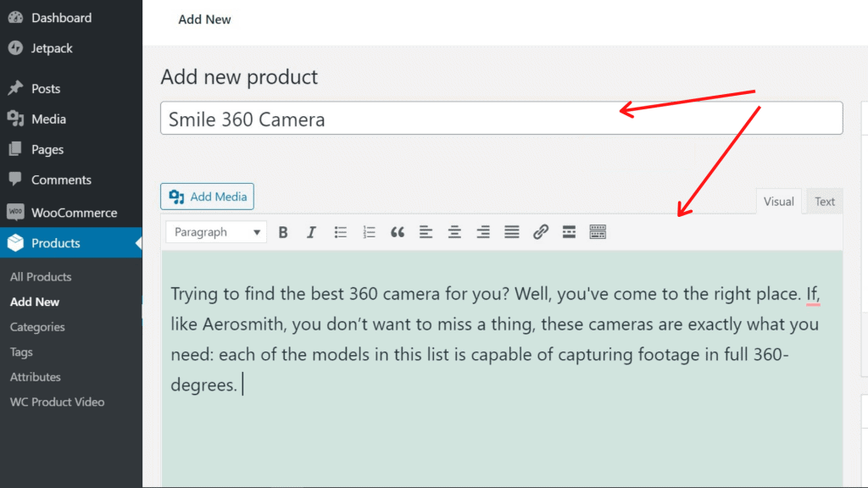Open the WooCommerce menu
This screenshot has height=488, width=868.
coord(74,213)
